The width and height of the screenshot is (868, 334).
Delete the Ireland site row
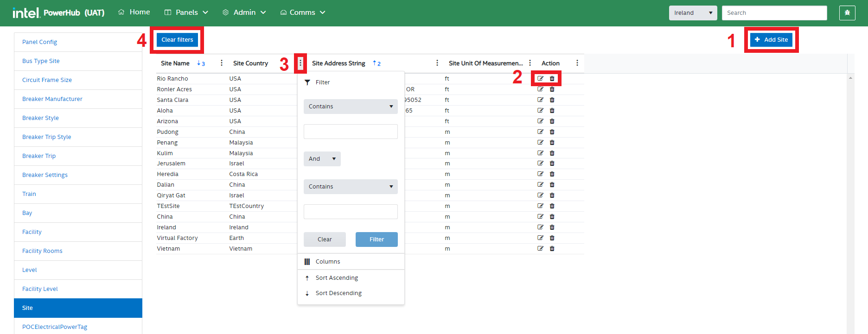point(552,227)
